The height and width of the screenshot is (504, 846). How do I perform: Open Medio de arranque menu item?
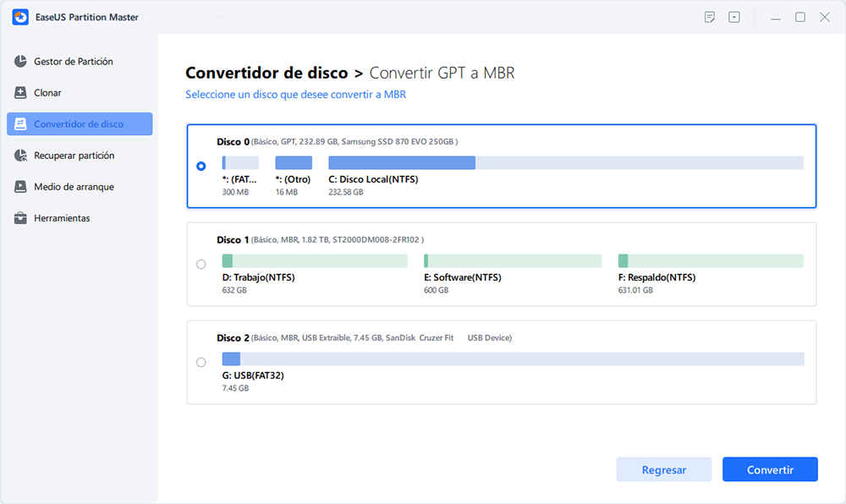coord(80,187)
